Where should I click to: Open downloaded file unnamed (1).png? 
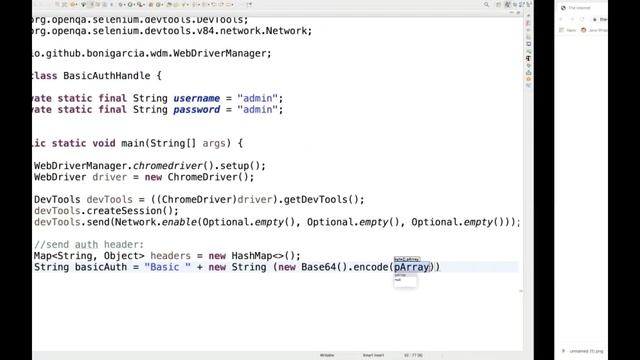[x=587, y=351]
